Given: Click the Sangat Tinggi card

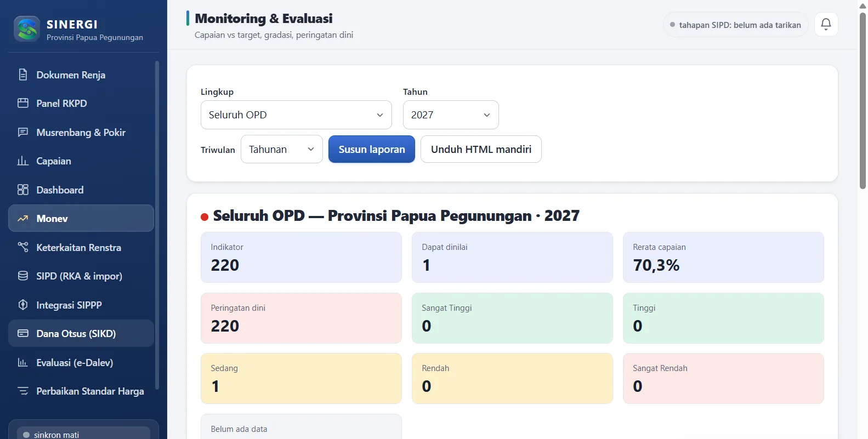Looking at the screenshot, I should point(512,318).
